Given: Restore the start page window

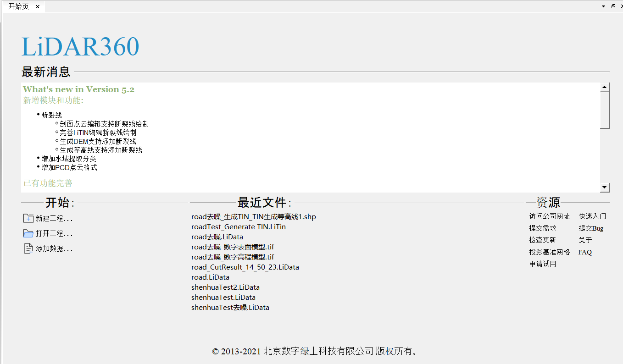Looking at the screenshot, I should pyautogui.click(x=613, y=6).
